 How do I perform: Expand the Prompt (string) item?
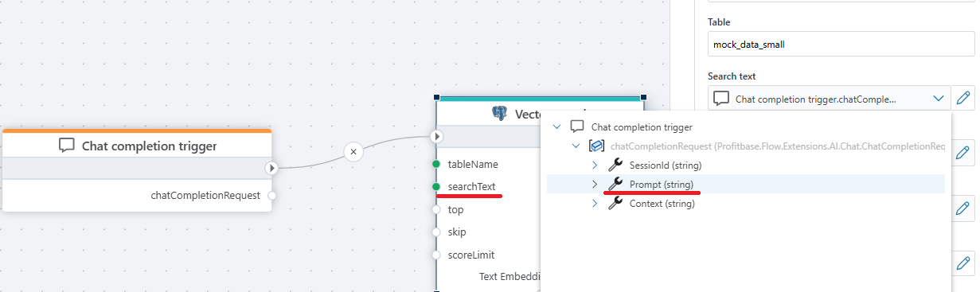click(594, 185)
